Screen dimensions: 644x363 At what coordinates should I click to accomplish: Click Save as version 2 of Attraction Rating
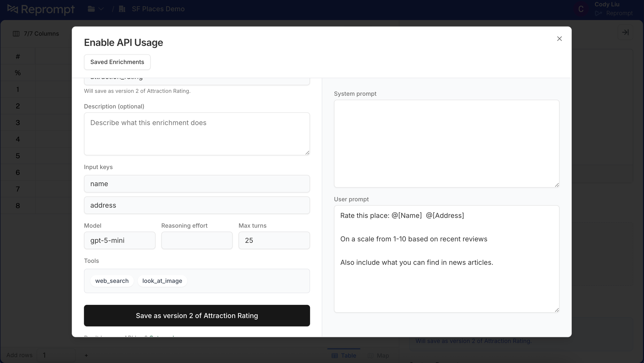pos(197,315)
